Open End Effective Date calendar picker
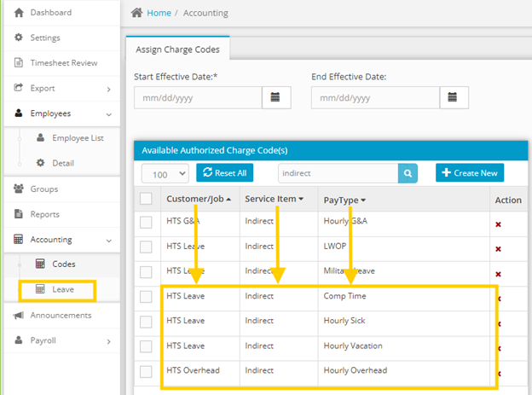This screenshot has width=532, height=395. click(x=453, y=97)
